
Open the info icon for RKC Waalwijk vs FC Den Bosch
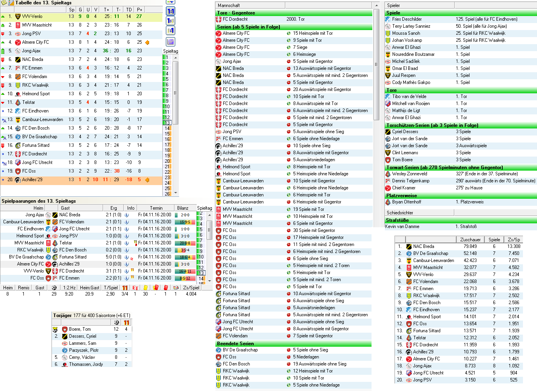pyautogui.click(x=126, y=250)
